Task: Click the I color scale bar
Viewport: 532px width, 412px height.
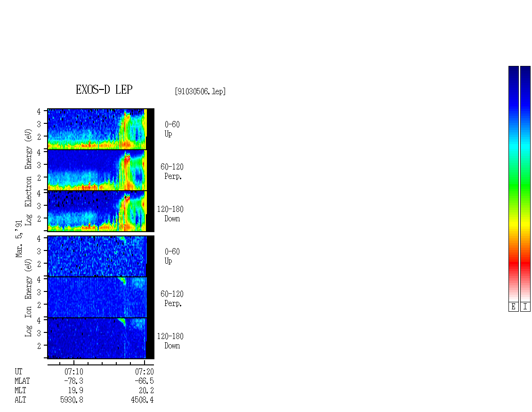Action: point(525,184)
